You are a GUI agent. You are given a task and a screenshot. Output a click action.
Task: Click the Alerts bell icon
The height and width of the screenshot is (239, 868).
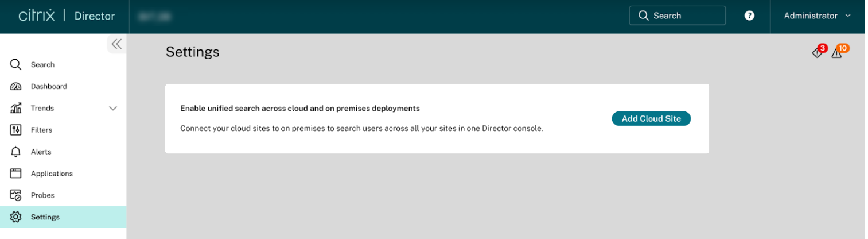15,152
